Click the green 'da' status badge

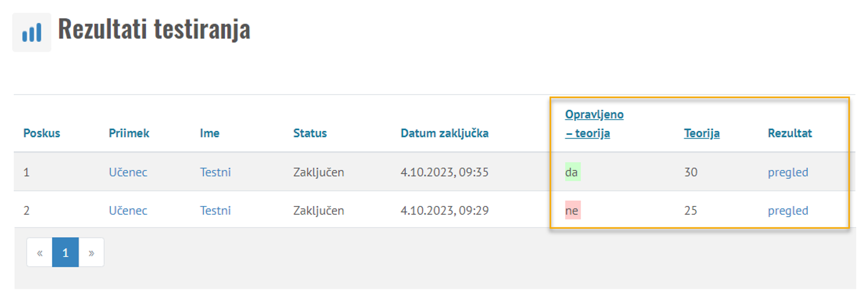point(572,172)
